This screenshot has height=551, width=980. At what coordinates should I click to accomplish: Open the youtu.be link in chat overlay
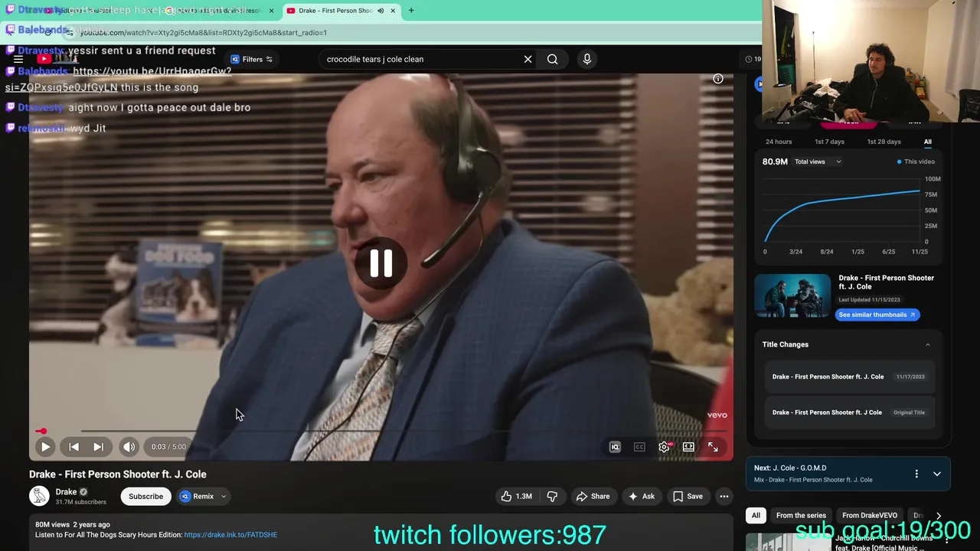pos(118,80)
